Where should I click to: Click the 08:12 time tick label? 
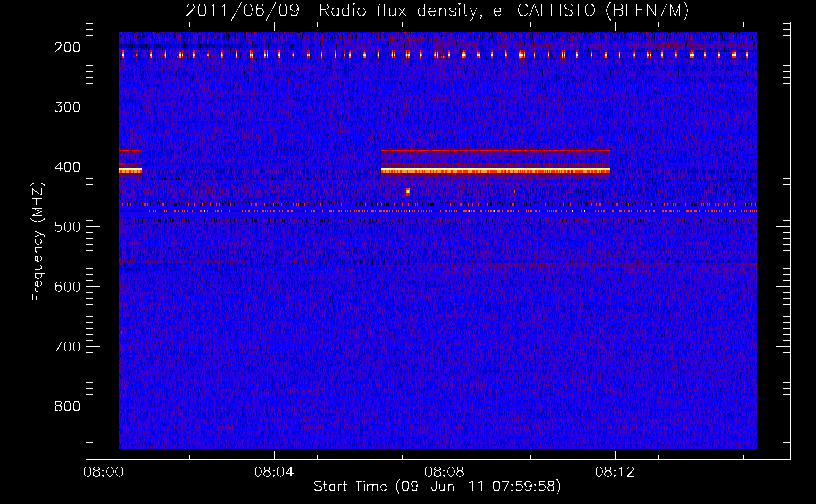pyautogui.click(x=615, y=472)
